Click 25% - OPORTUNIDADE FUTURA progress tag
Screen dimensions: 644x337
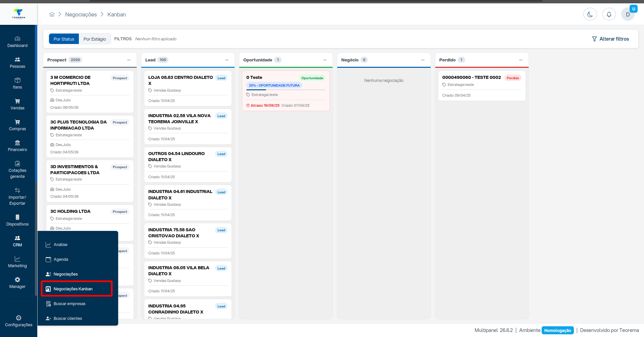click(x=274, y=85)
